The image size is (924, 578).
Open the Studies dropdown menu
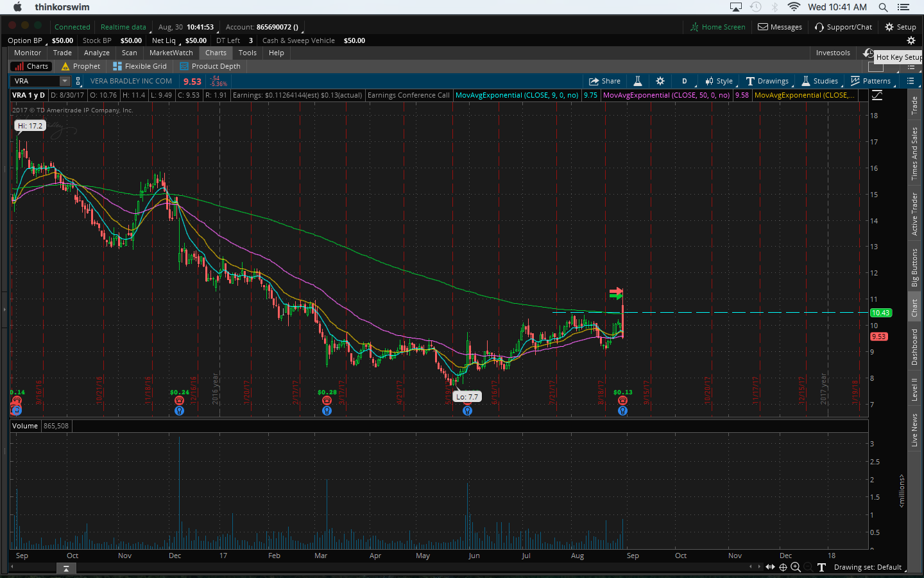coord(819,81)
